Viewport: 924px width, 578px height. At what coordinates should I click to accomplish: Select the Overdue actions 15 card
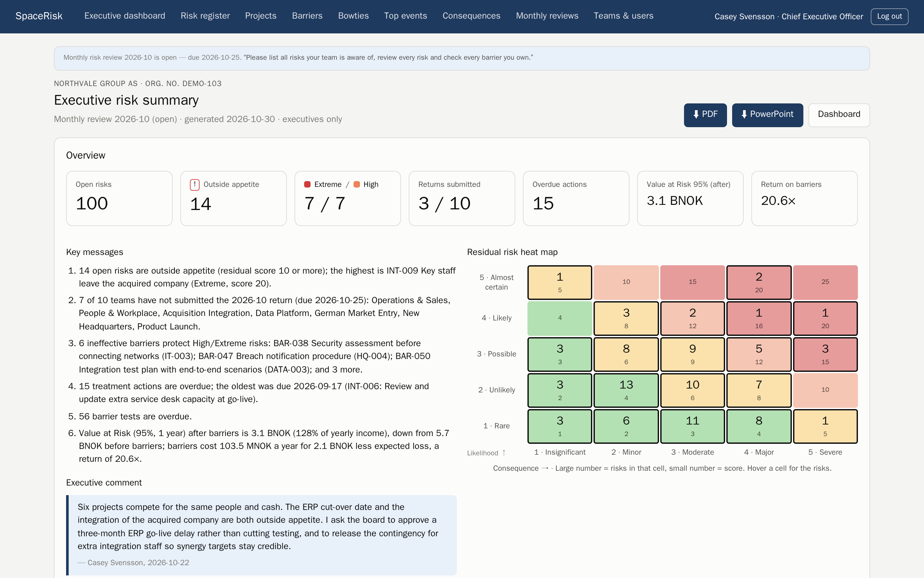(x=576, y=198)
